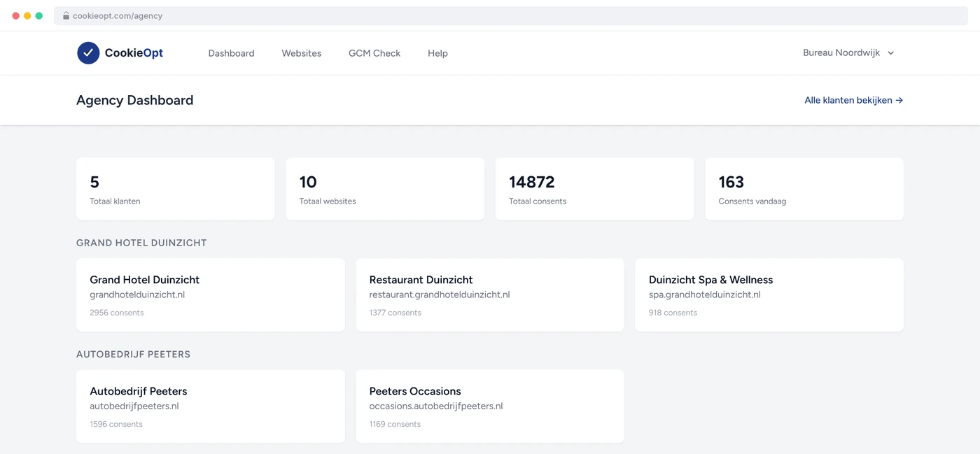Click the 918 consents count
Image resolution: width=980 pixels, height=454 pixels.
coord(673,313)
